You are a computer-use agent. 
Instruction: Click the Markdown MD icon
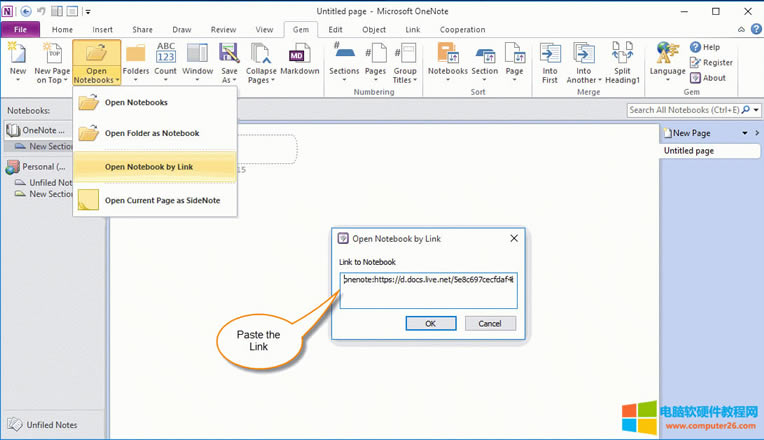(x=299, y=53)
